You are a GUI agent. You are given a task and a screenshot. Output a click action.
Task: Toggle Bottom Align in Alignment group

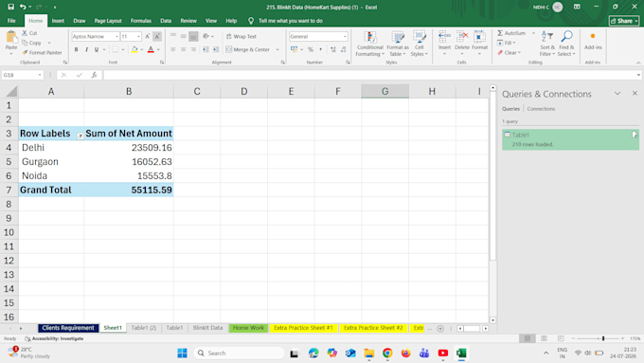(193, 37)
